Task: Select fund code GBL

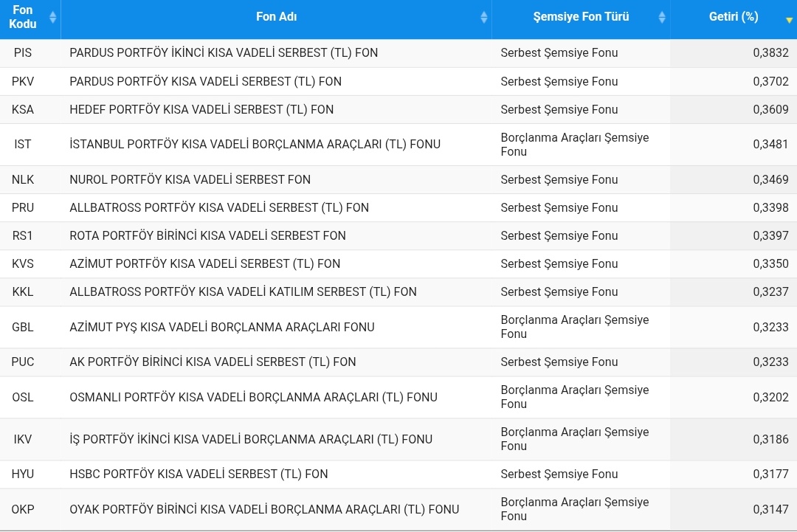Action: tap(23, 327)
